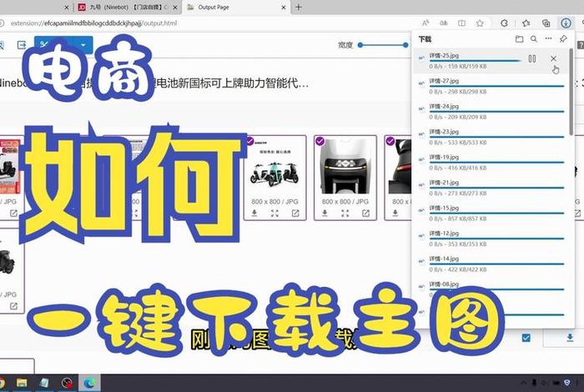The image size is (584, 392).
Task: Deselect the three-scooters image checkmark
Action: [249, 141]
